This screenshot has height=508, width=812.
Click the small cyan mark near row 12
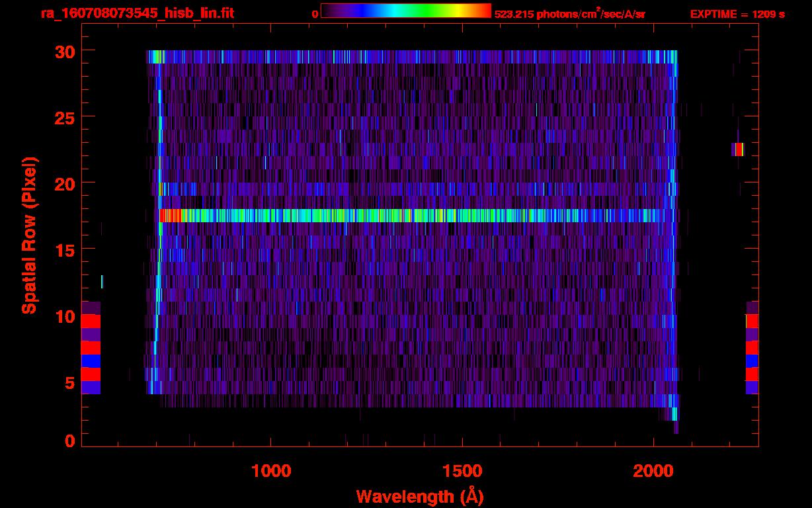coord(102,282)
